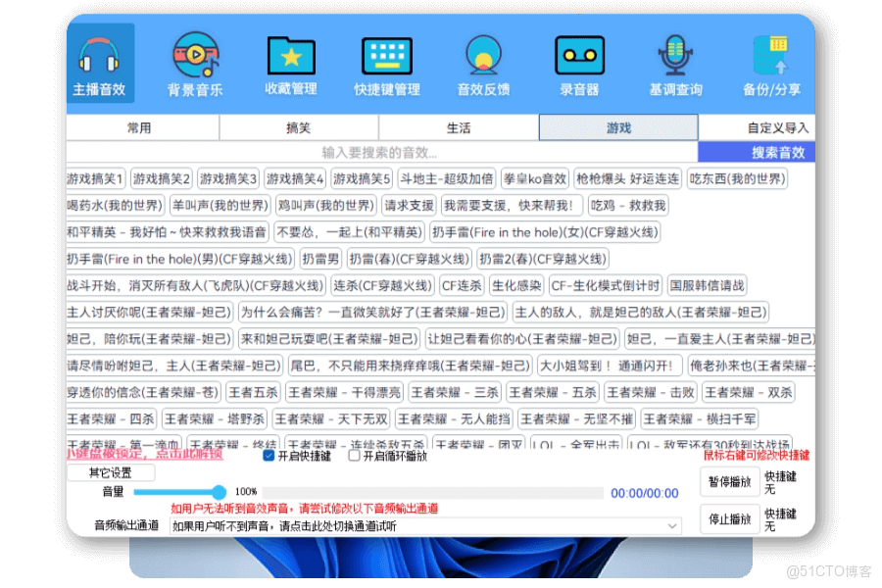Open the 其它设置 button
882x588 pixels.
[x=111, y=472]
